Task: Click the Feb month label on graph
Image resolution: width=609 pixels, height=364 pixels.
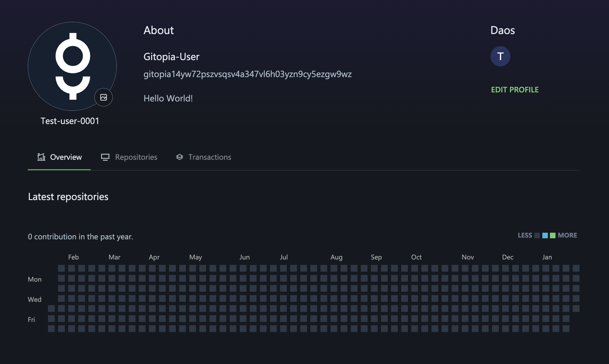Action: point(73,257)
